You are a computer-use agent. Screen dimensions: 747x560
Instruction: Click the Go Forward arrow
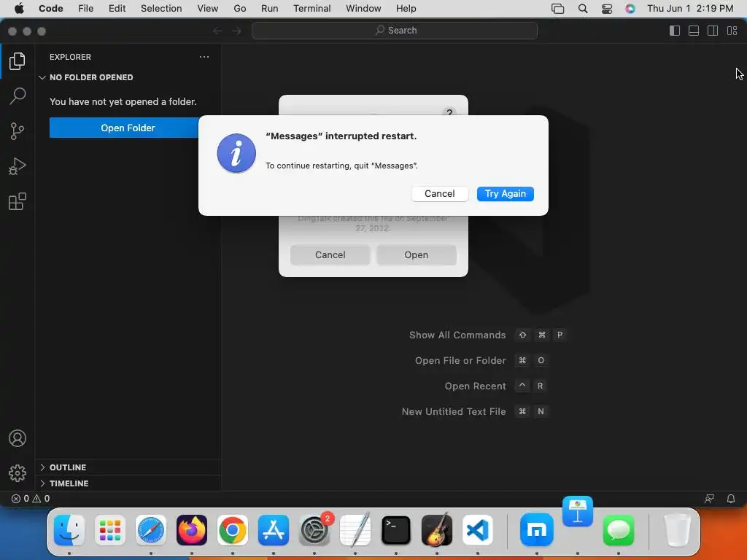click(236, 31)
